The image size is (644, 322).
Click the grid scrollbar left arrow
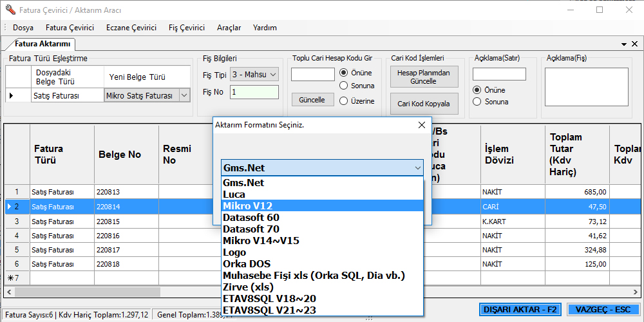8,292
